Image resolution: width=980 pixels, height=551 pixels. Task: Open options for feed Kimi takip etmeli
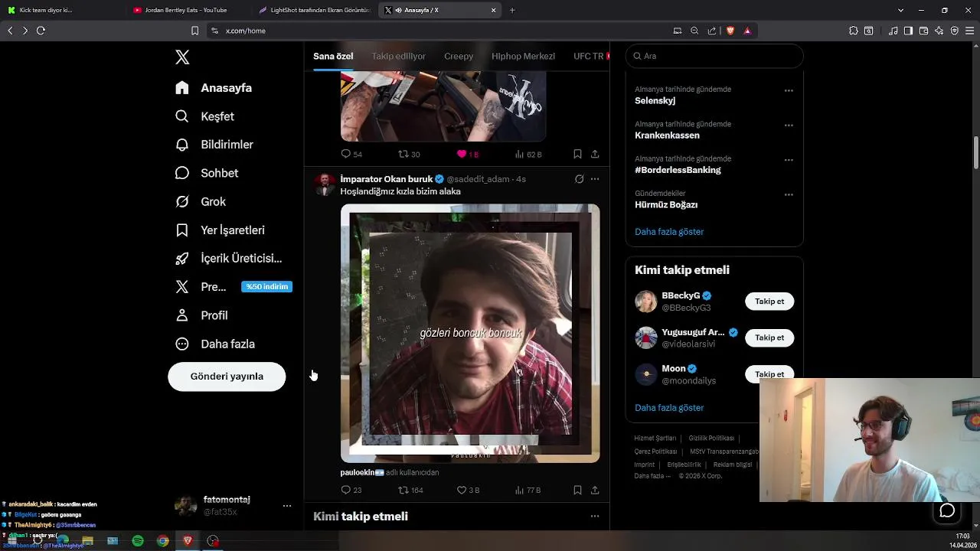tap(595, 517)
